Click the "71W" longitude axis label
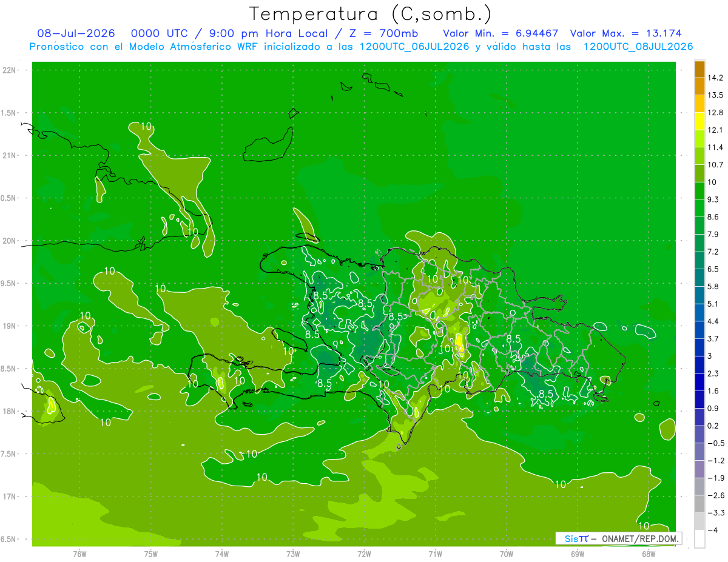728x562 pixels. [435, 554]
